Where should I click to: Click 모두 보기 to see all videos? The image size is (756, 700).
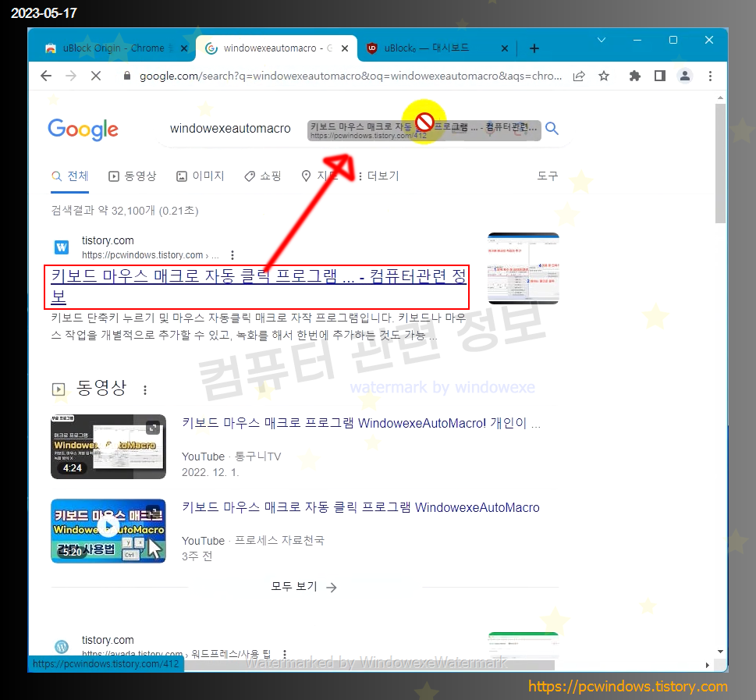pyautogui.click(x=303, y=587)
